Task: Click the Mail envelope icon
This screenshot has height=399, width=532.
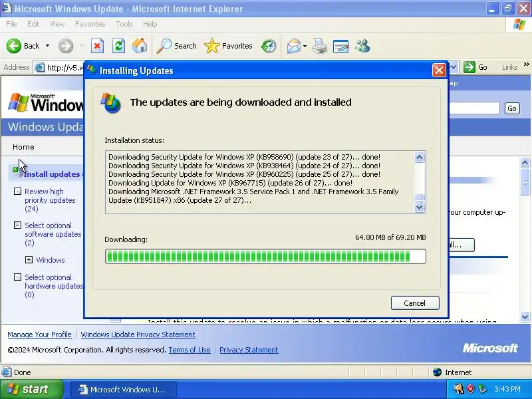Action: (x=294, y=46)
